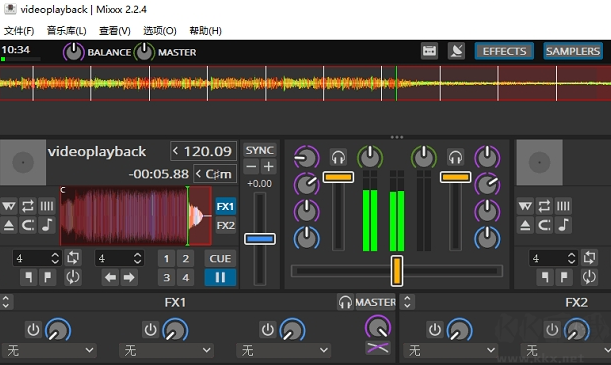Toggle slip mode on the videoplayback deck

tap(28, 225)
